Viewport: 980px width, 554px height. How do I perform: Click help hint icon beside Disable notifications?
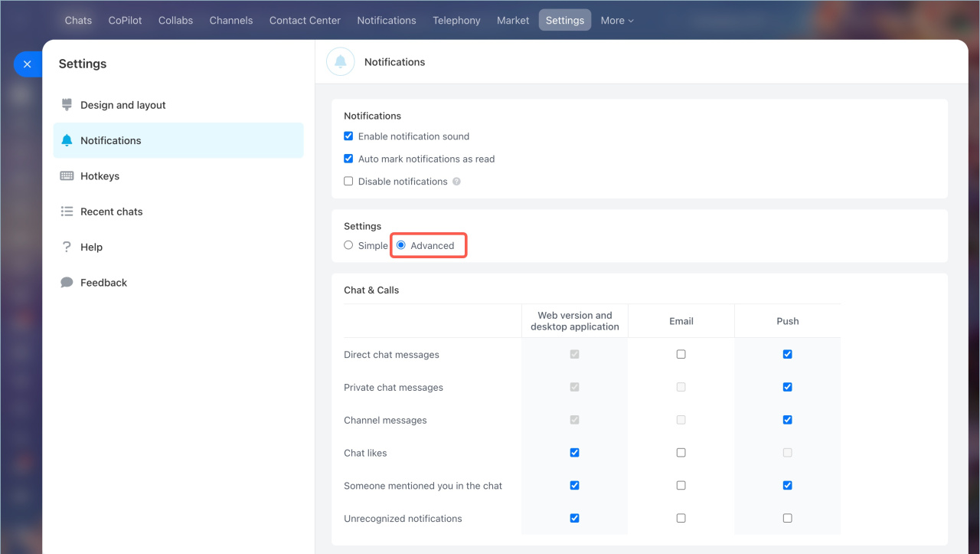coord(456,182)
